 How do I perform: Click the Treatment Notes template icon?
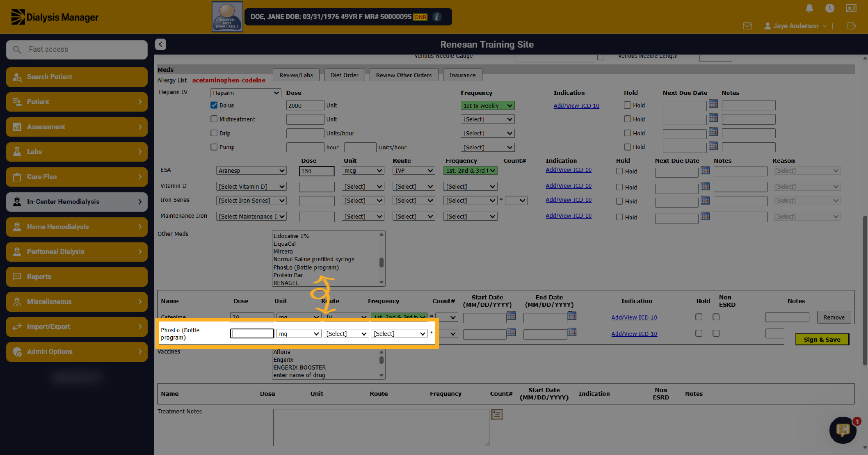pos(497,414)
